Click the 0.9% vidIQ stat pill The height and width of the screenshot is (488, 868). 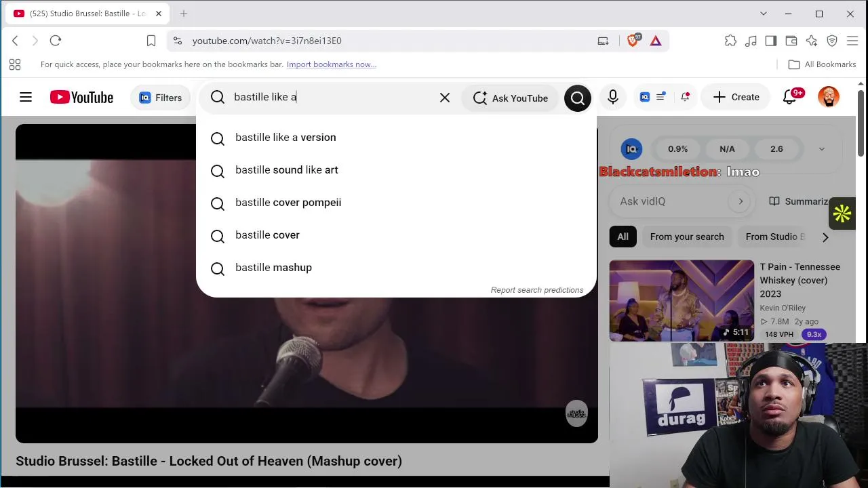point(677,149)
